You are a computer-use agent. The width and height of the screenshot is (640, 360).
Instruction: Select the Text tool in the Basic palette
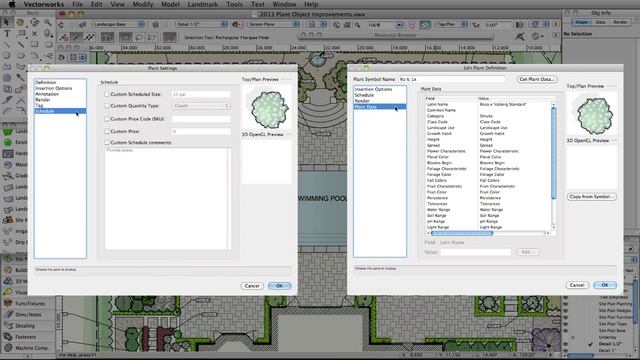(7, 33)
